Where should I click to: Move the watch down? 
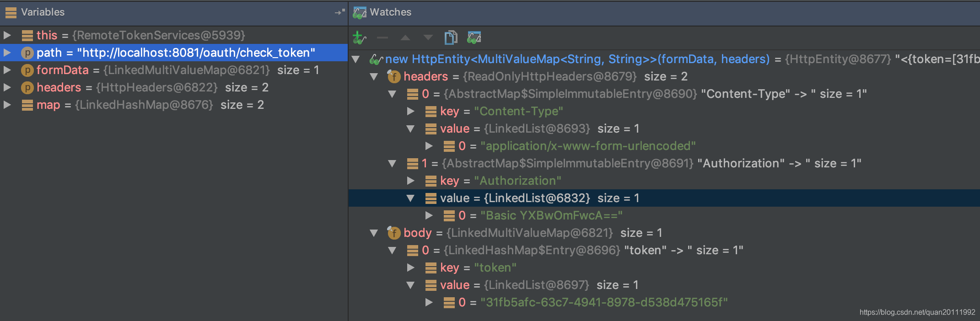tap(428, 38)
